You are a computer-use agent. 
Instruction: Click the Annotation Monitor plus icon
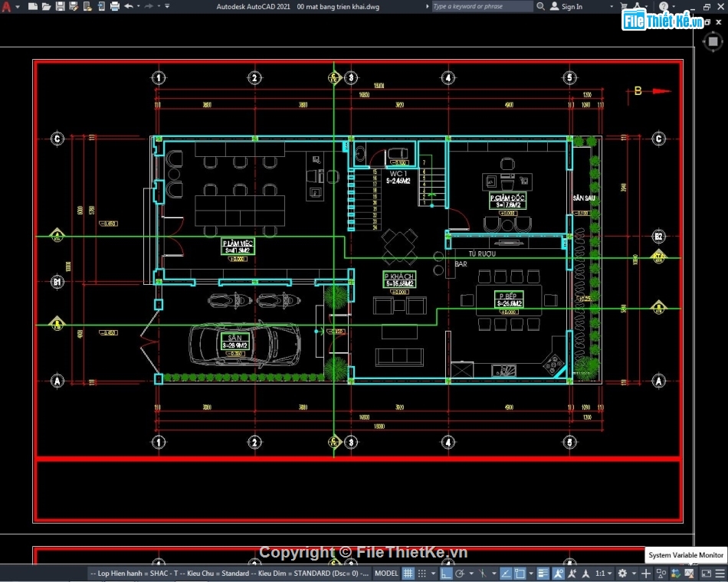click(646, 574)
